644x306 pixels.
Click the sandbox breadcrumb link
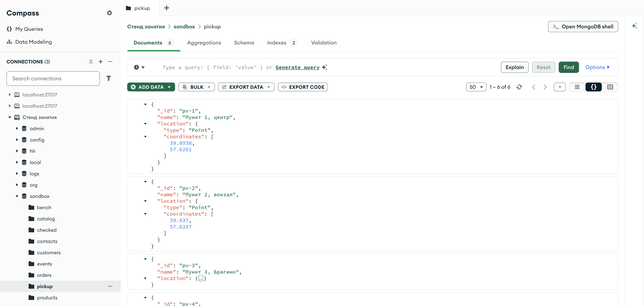tap(184, 27)
